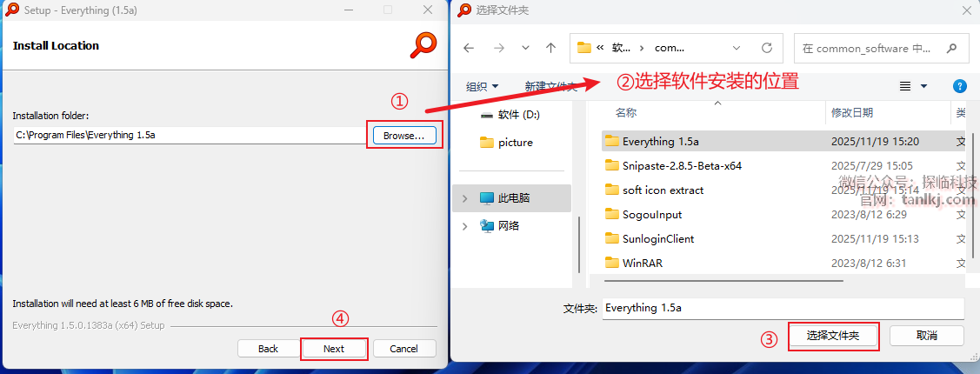Open the address bar history dropdown
980x374 pixels.
click(x=737, y=48)
